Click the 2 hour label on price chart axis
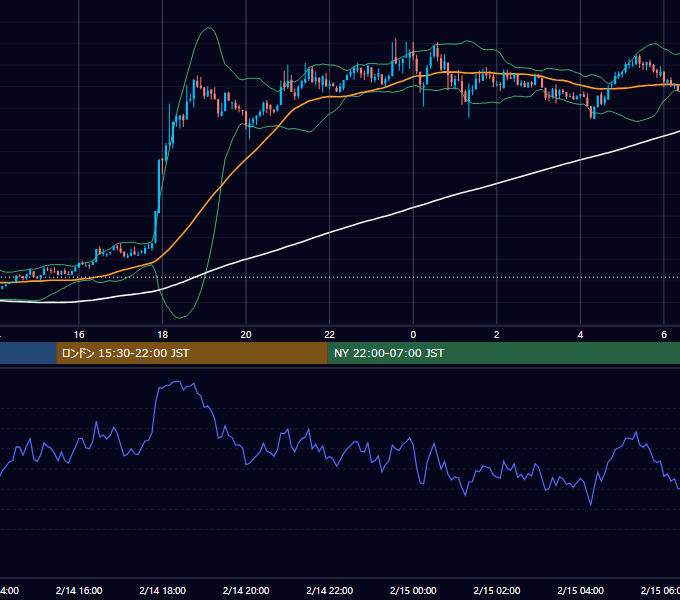 (x=497, y=335)
